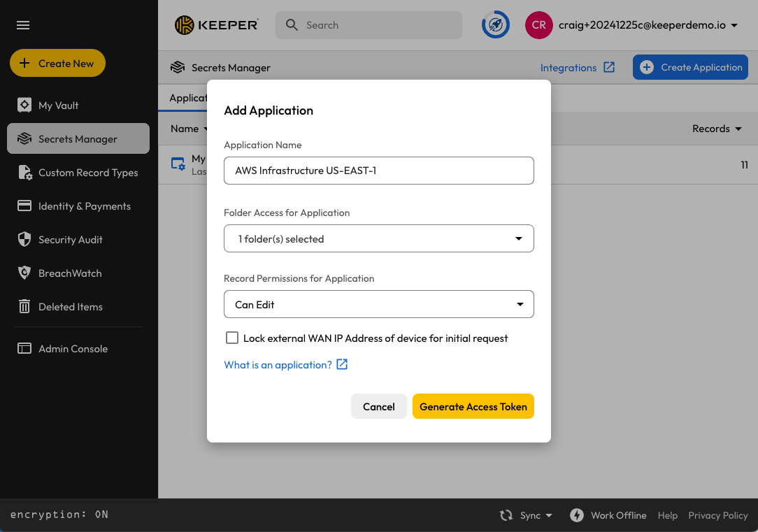Open the Record Permissions Can Edit dropdown

pos(378,305)
